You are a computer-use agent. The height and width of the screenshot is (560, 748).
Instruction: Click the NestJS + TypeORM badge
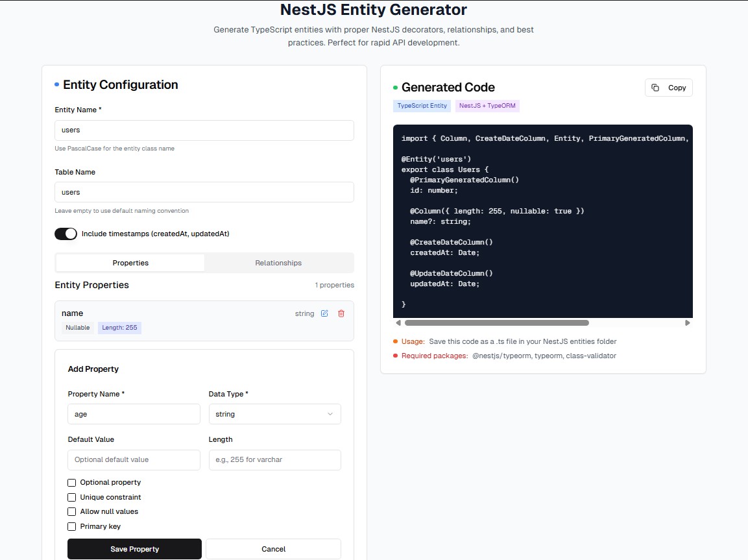tap(487, 106)
